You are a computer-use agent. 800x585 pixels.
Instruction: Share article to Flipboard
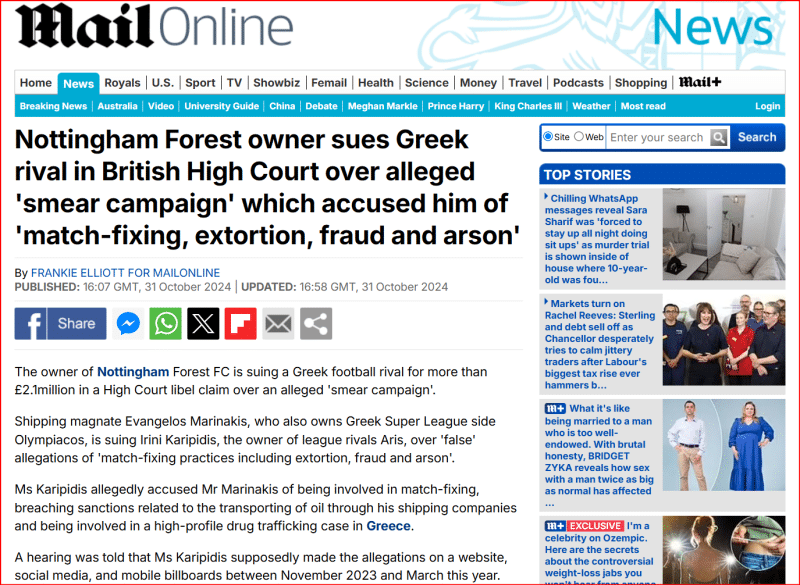(240, 323)
